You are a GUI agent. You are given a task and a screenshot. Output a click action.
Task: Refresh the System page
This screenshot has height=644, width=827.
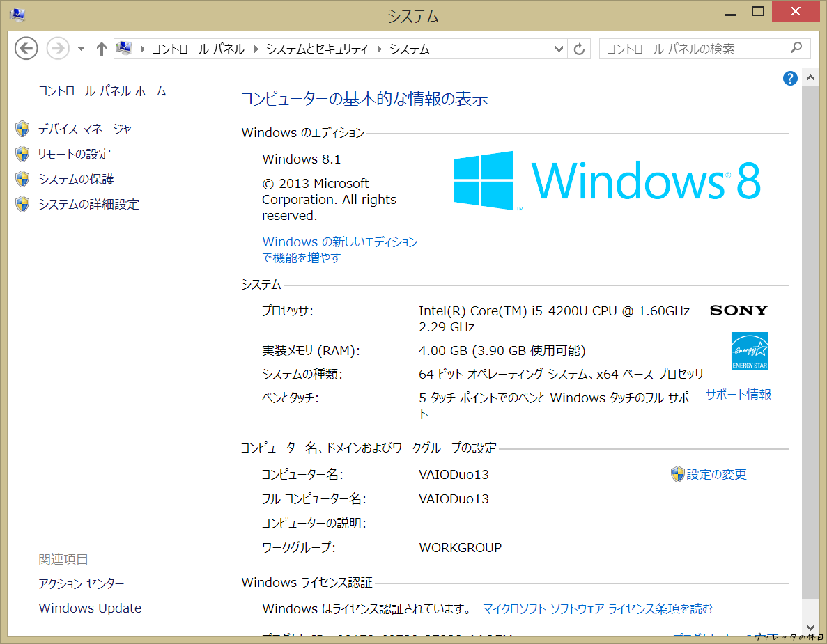[x=579, y=49]
